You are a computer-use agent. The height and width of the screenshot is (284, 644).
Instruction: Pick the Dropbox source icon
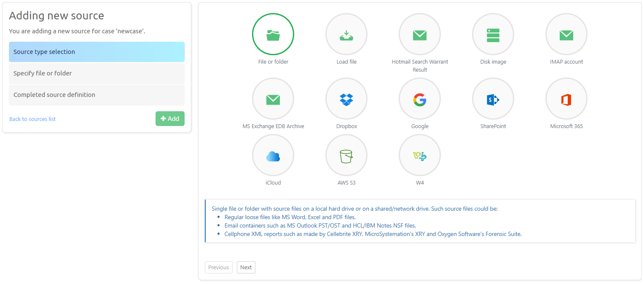tap(346, 99)
